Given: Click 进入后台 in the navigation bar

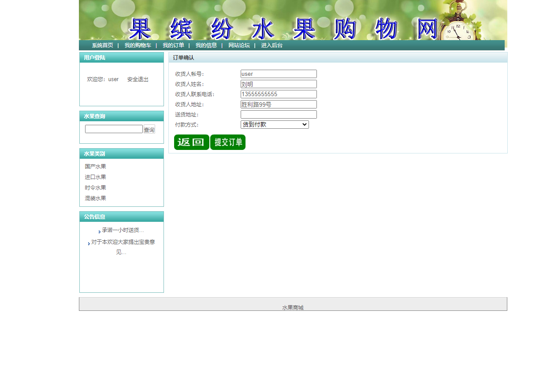Looking at the screenshot, I should (x=272, y=45).
